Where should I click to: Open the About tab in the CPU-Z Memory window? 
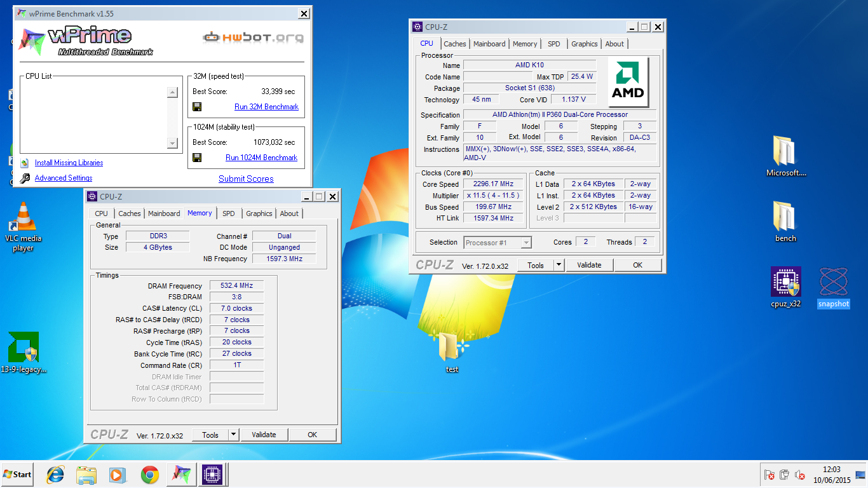coord(289,213)
